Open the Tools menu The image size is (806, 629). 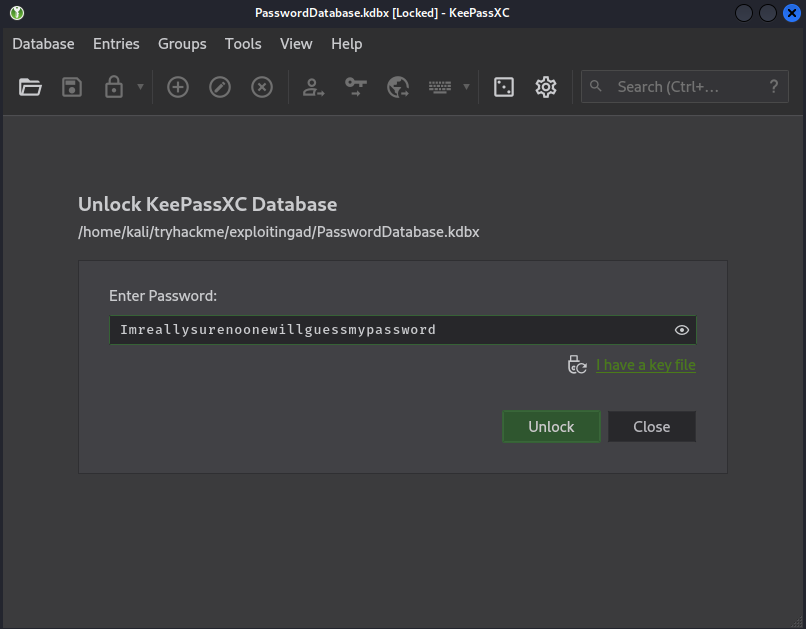243,44
